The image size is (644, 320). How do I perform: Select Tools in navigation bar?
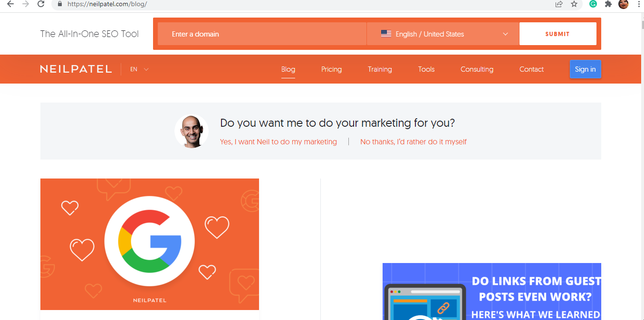pos(426,69)
